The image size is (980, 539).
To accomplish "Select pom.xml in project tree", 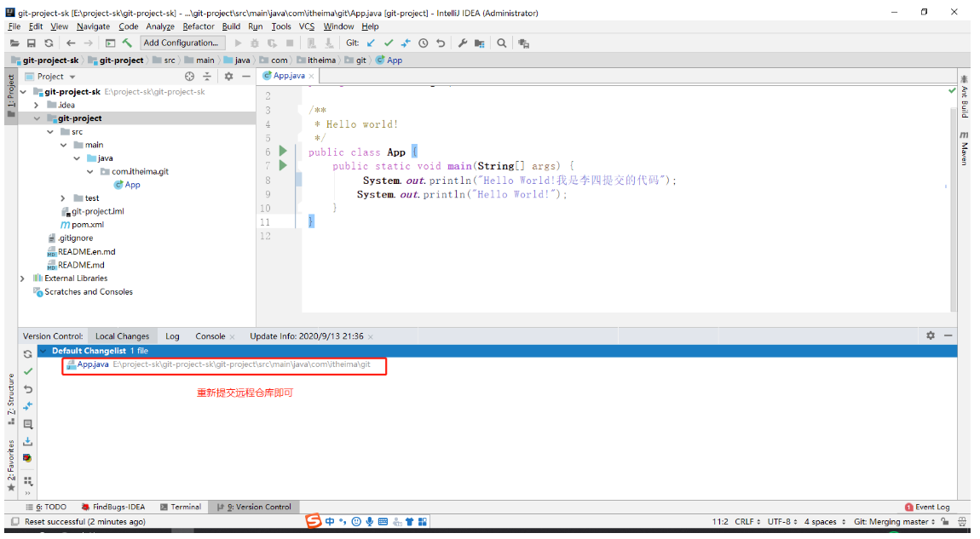I will click(x=82, y=225).
